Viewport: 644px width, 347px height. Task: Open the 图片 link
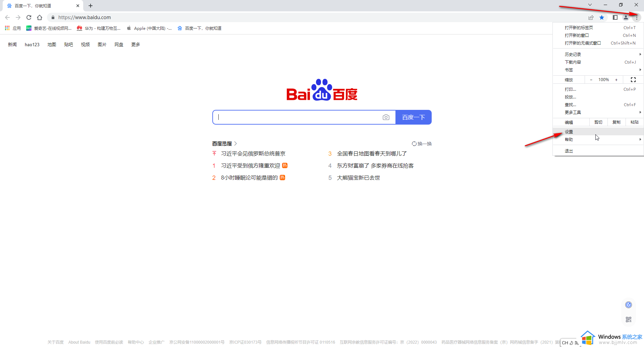click(x=102, y=45)
